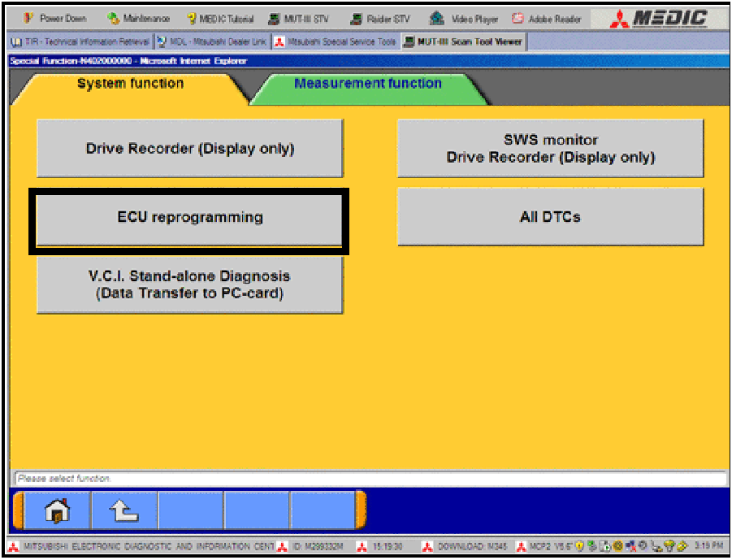
Task: Click the 'Please select function' status field
Action: [370, 479]
